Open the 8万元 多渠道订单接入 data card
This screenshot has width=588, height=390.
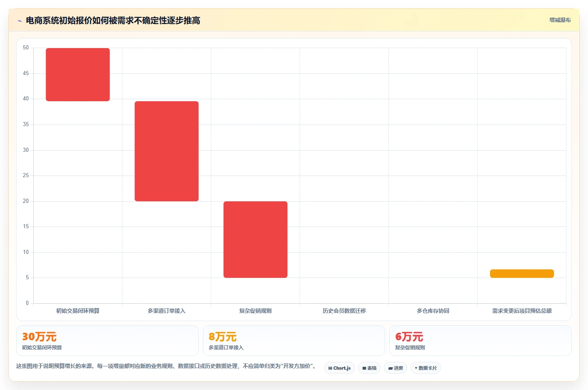click(294, 341)
